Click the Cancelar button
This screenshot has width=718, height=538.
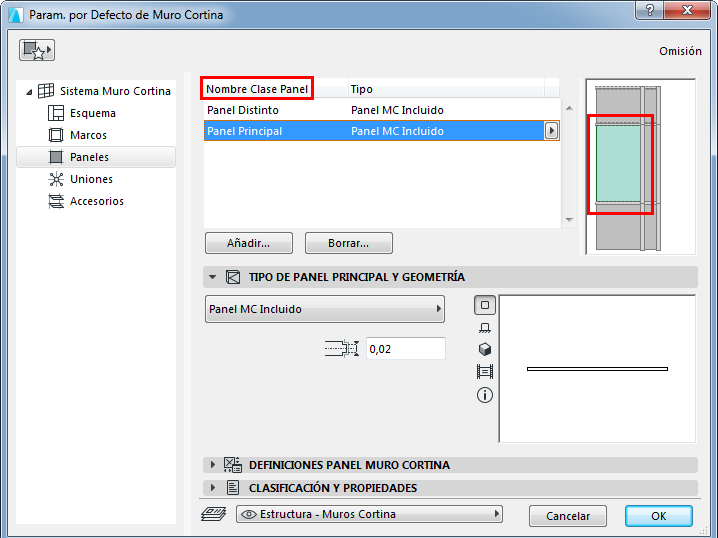click(x=568, y=516)
